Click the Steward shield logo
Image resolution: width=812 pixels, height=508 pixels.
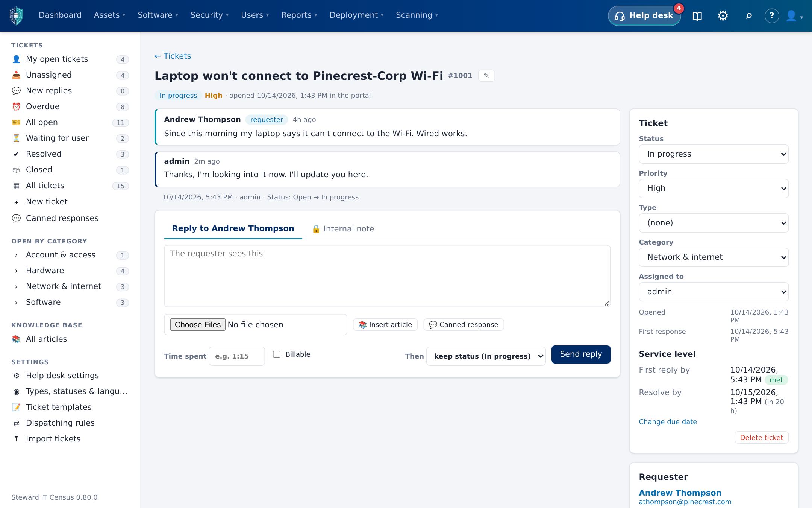16,16
